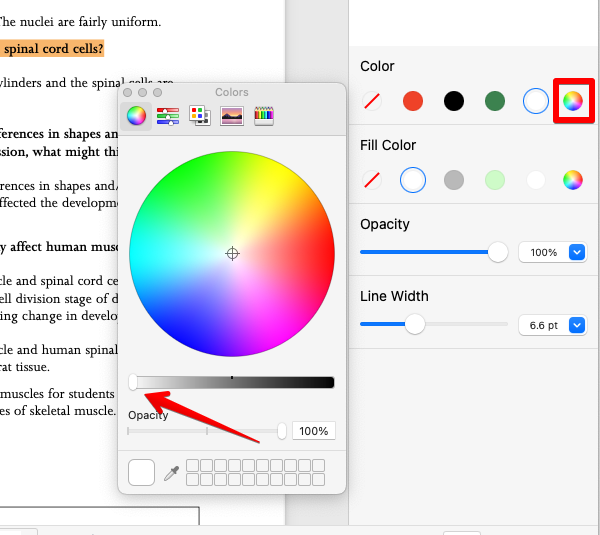Select the color wheel picker tab
This screenshot has height=535, width=600.
pos(136,116)
